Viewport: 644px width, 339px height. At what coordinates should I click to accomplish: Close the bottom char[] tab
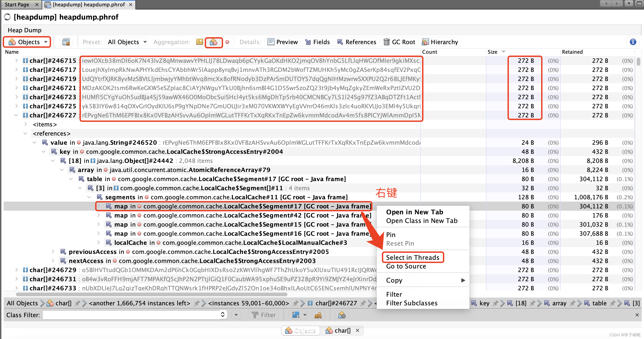[358, 330]
